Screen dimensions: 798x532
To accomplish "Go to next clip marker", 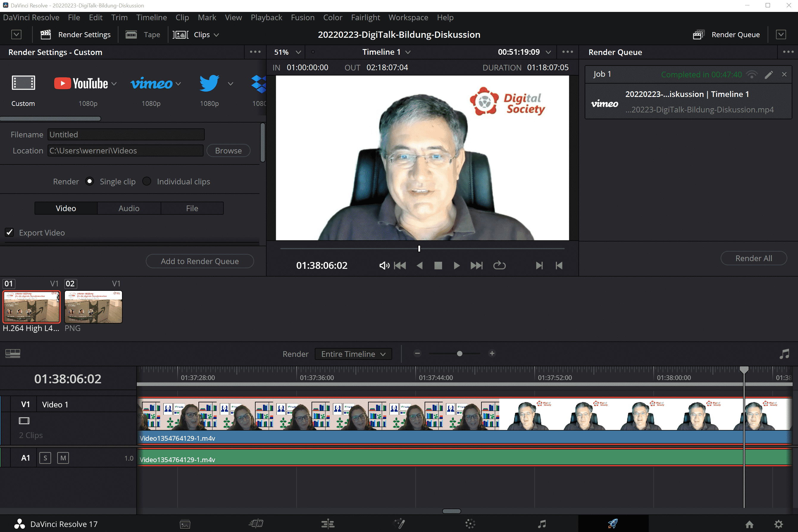I will [539, 266].
